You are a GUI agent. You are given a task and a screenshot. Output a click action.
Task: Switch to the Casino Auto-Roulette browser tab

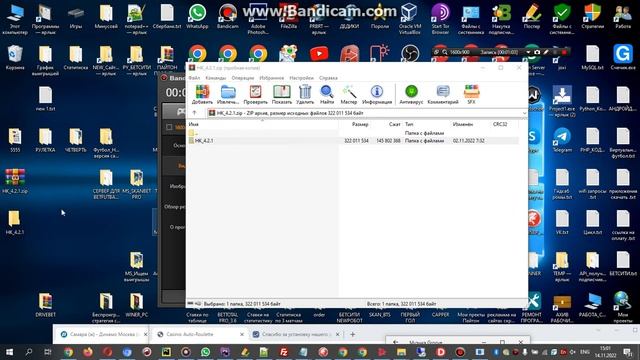(x=200, y=334)
